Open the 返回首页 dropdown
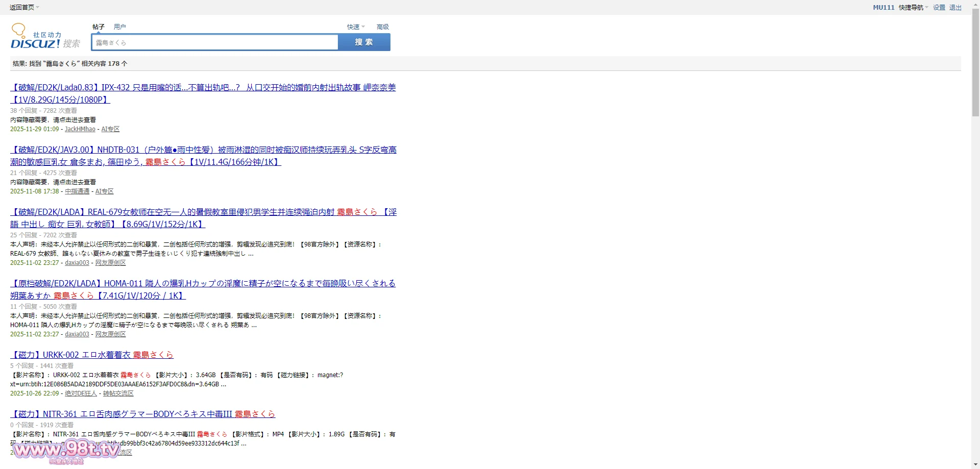 (x=24, y=7)
